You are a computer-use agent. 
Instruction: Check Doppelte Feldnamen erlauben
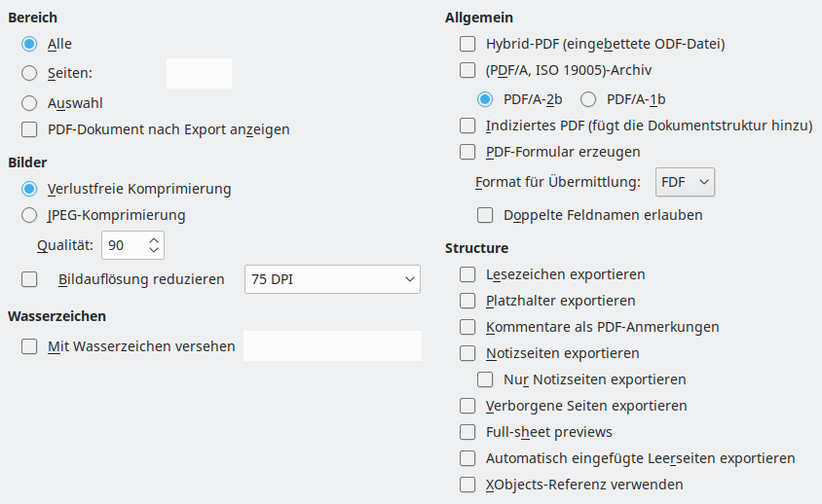tap(485, 215)
